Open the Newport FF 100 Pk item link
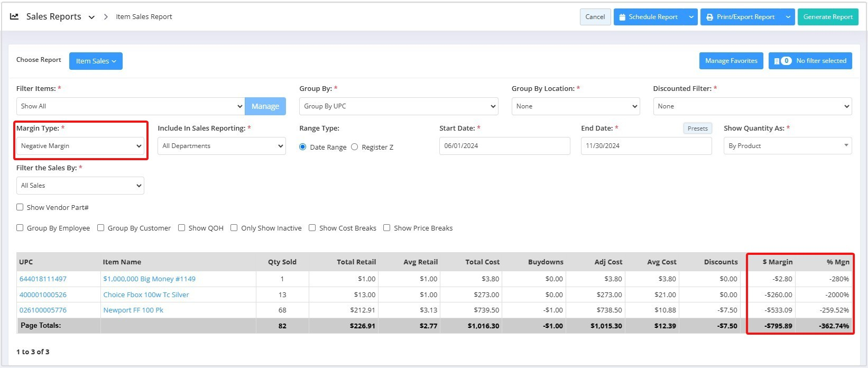 coord(133,310)
